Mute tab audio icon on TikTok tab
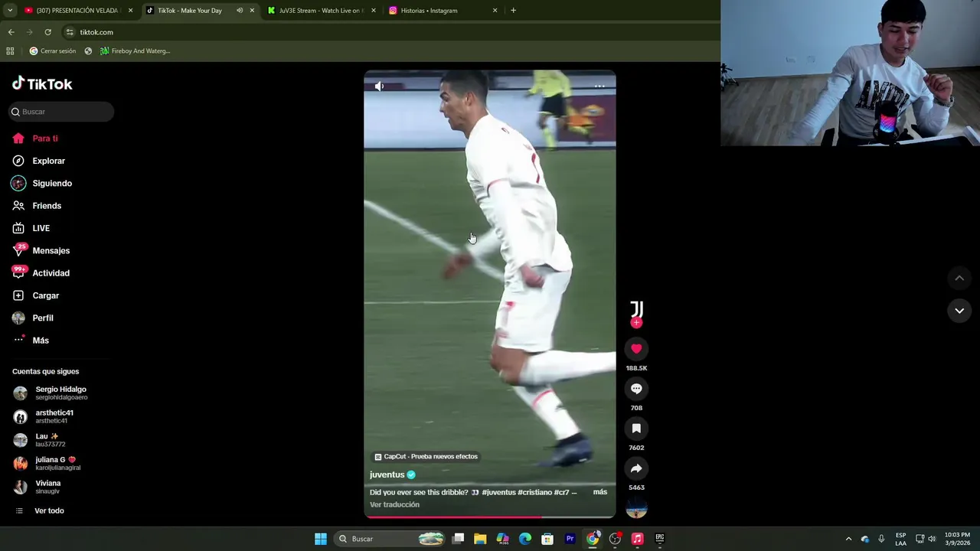Viewport: 980px width, 551px height. (240, 11)
